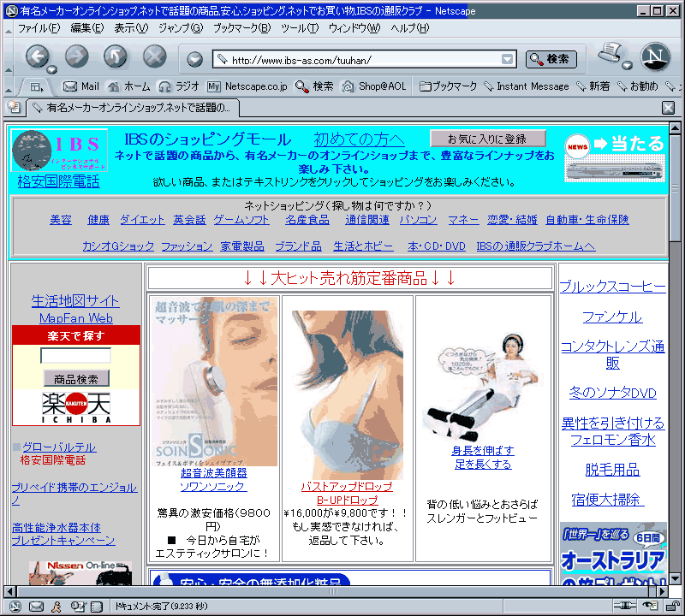Open the 身長を伸ばす product link

click(x=483, y=451)
